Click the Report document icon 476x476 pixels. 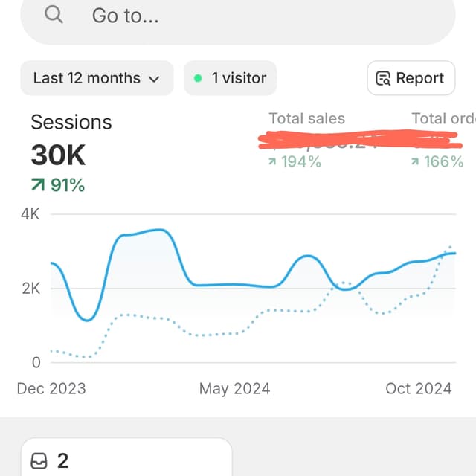click(383, 78)
